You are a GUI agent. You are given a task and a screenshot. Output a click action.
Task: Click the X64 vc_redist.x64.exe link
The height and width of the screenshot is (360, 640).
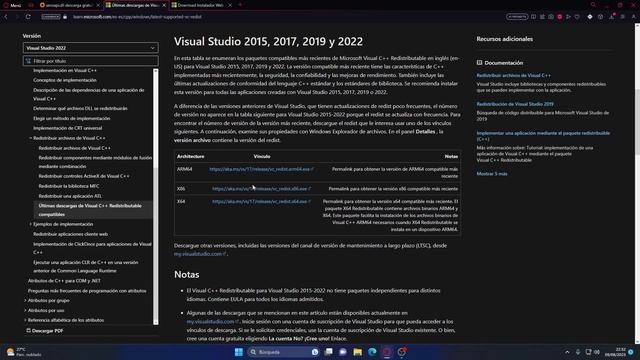[x=261, y=201]
